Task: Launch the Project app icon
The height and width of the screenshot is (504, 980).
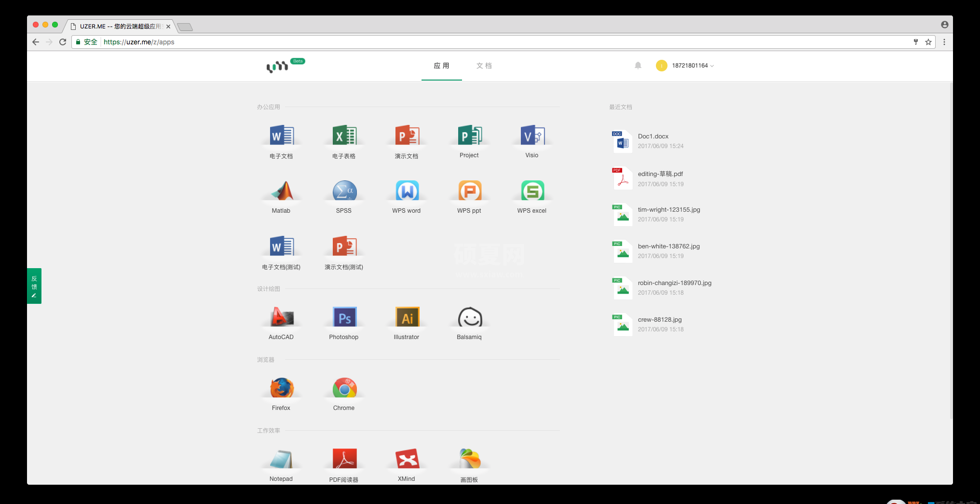Action: (470, 136)
